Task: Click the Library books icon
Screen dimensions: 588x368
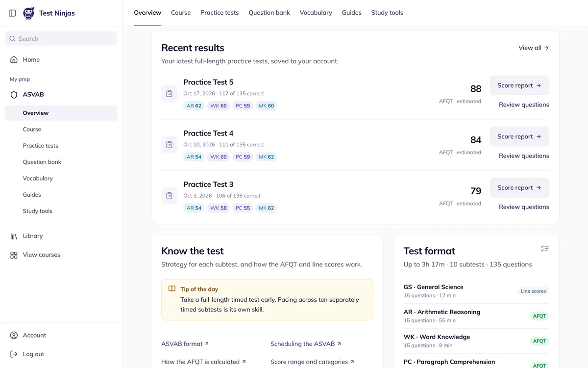Action: click(x=14, y=236)
